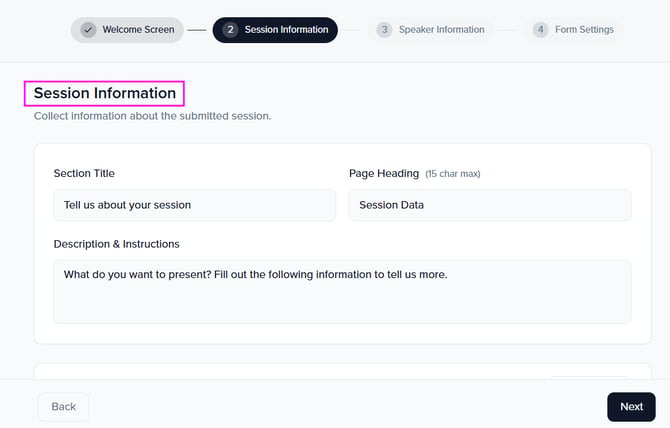Click the Description & Instructions label
The width and height of the screenshot is (670, 428).
pyautogui.click(x=116, y=244)
